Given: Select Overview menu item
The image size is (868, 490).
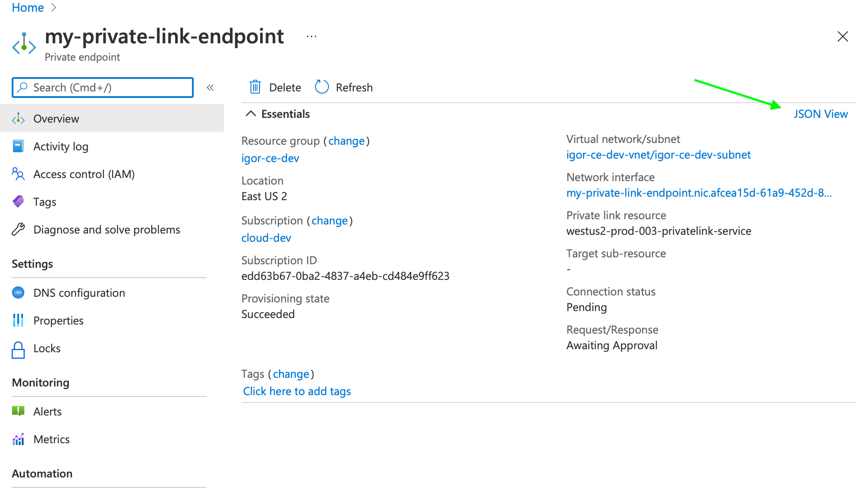Looking at the screenshot, I should (x=56, y=119).
